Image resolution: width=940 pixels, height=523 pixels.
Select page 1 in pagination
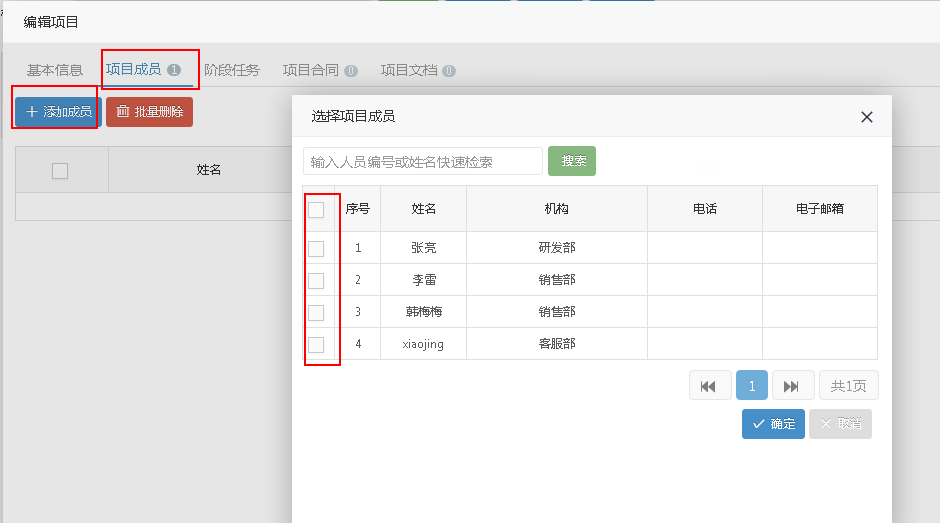[x=752, y=386]
